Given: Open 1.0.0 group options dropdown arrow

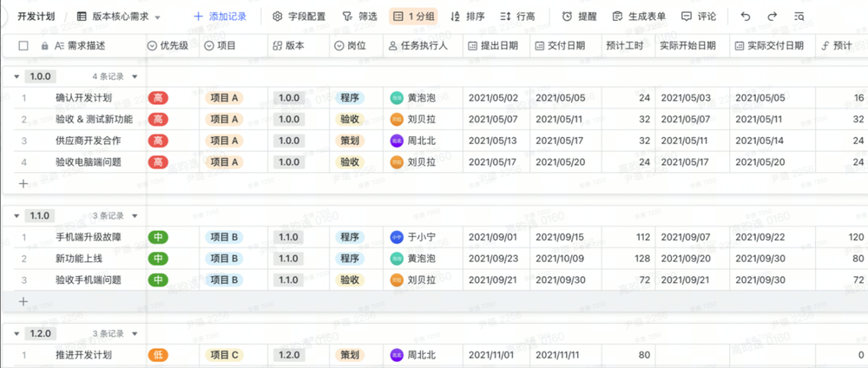Looking at the screenshot, I should click(135, 76).
